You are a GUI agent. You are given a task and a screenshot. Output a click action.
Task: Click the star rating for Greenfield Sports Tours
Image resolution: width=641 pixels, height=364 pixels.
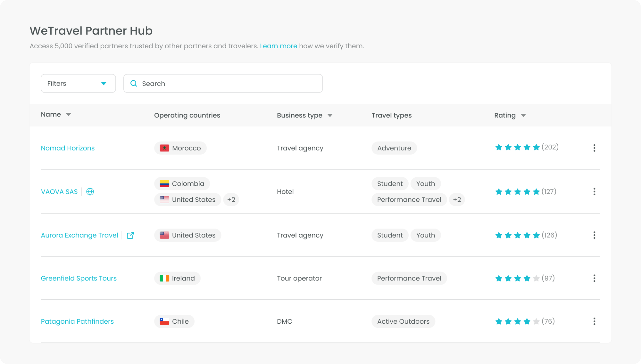pos(517,279)
